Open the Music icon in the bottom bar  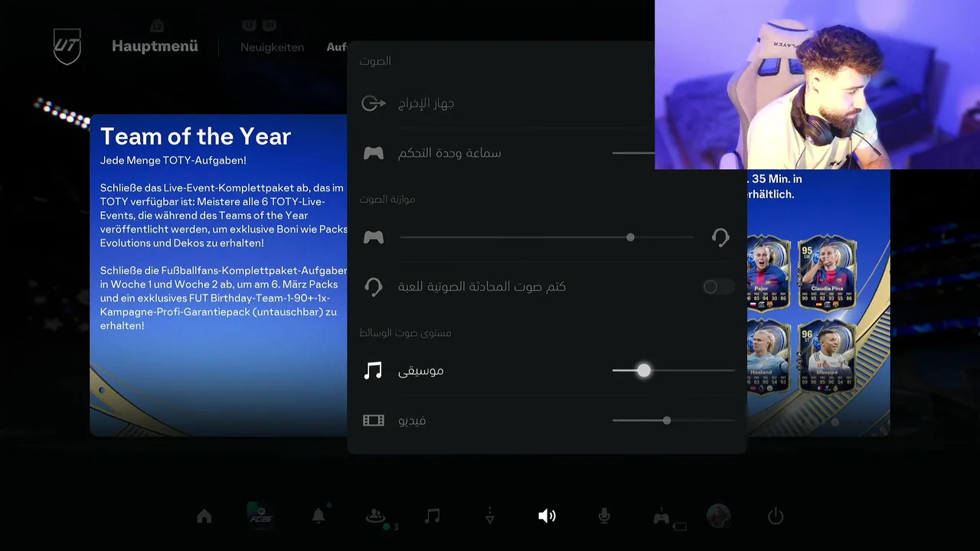(x=433, y=516)
